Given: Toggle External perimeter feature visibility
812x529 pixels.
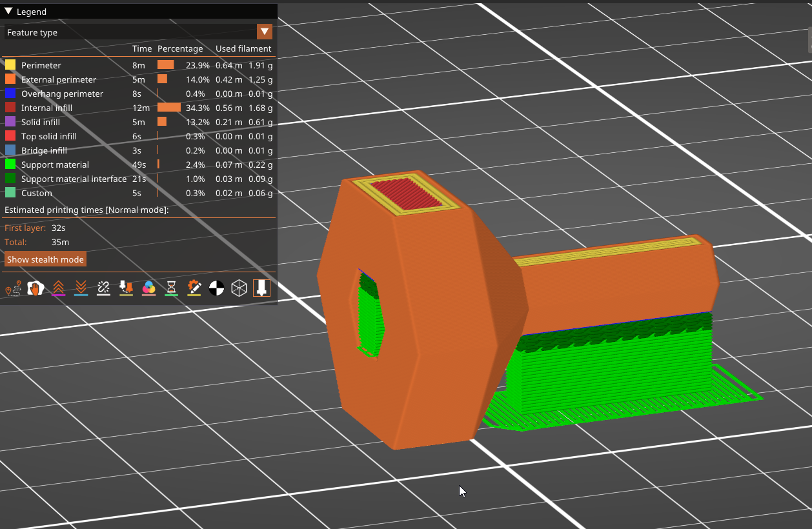Looking at the screenshot, I should (x=138, y=79).
